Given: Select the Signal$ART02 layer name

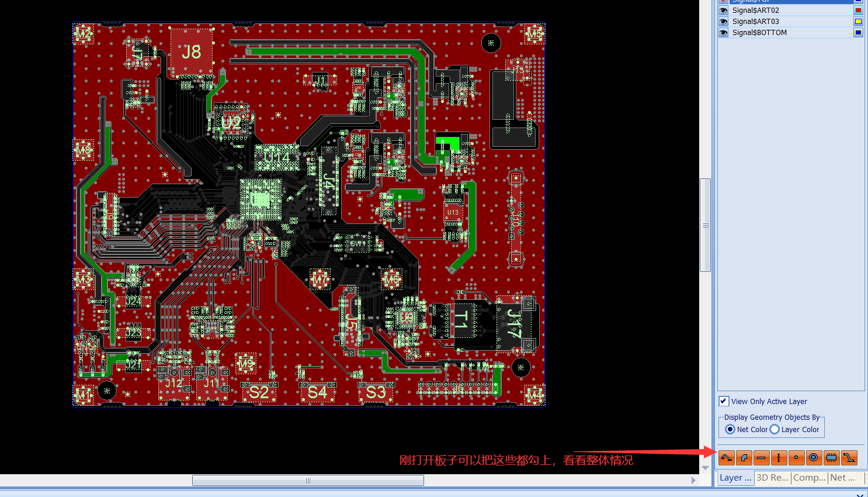Looking at the screenshot, I should [x=756, y=11].
